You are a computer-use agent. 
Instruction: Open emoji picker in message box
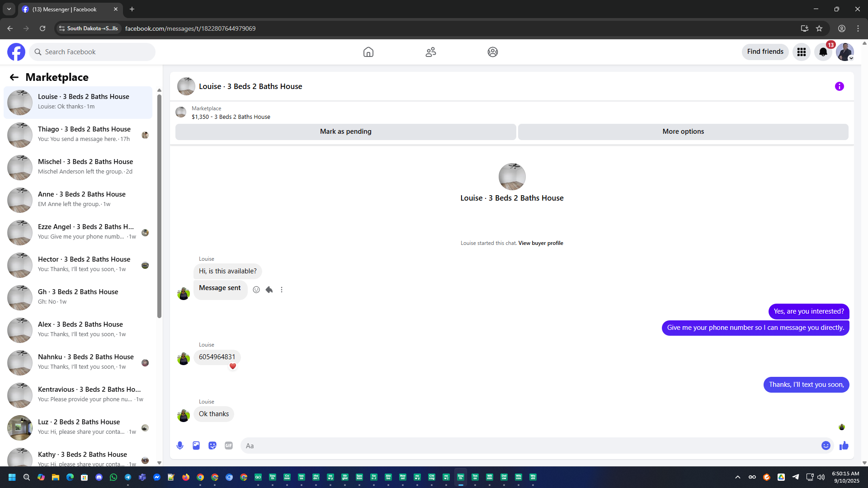(x=826, y=446)
